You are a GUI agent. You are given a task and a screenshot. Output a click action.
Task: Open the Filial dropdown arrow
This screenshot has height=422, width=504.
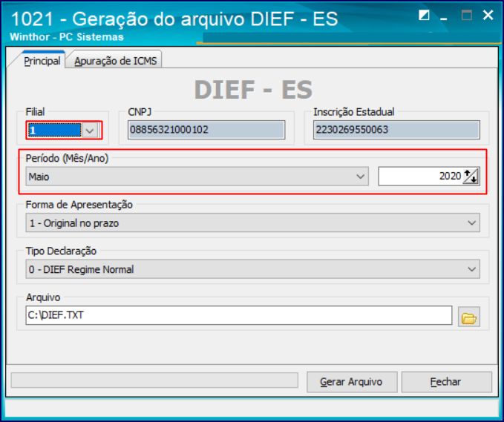pos(90,131)
